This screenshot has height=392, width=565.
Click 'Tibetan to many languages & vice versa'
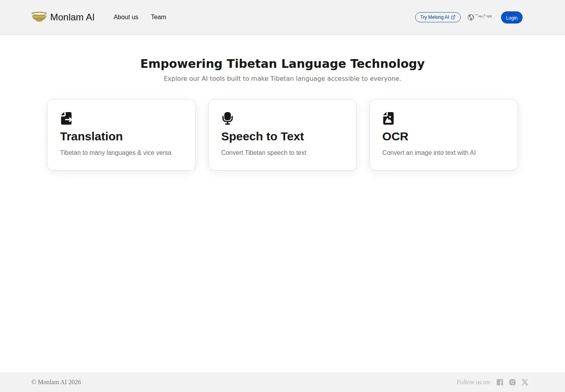pos(116,153)
